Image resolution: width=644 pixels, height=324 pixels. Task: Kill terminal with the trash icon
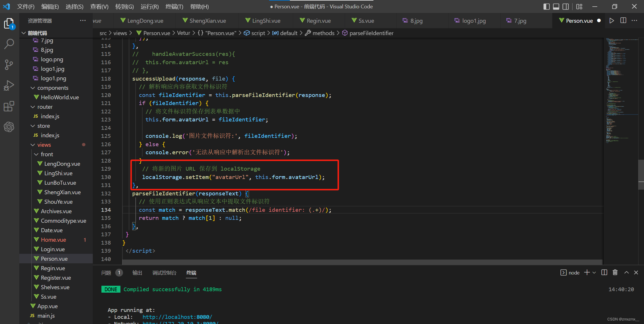615,272
